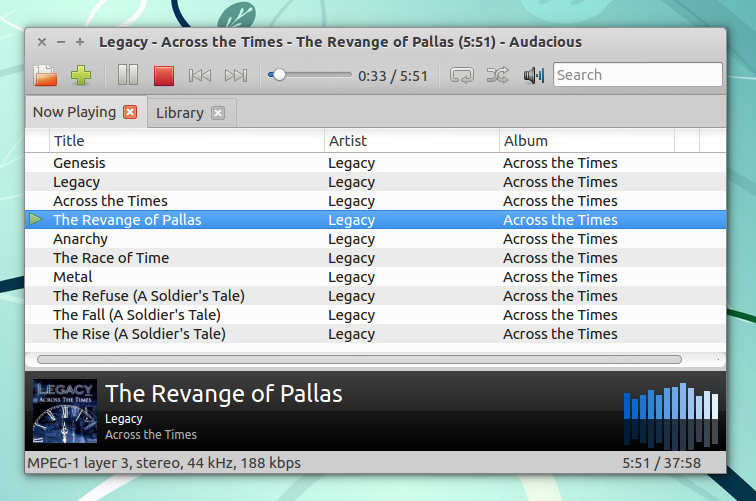Minimize the Audacious window
Screen dimensions: 756x501
(61, 42)
